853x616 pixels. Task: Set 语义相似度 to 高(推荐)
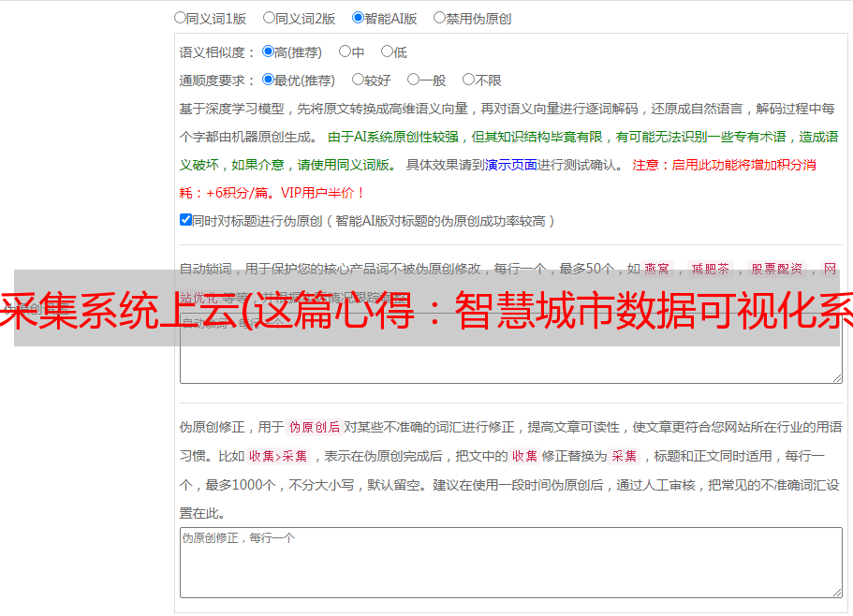click(x=268, y=51)
